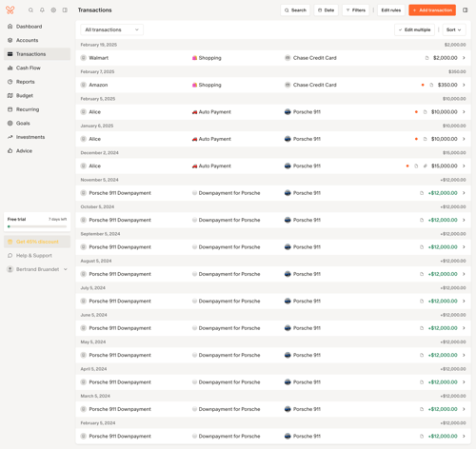
Task: Collapse the sidebar with the panel icon
Action: coord(65,10)
